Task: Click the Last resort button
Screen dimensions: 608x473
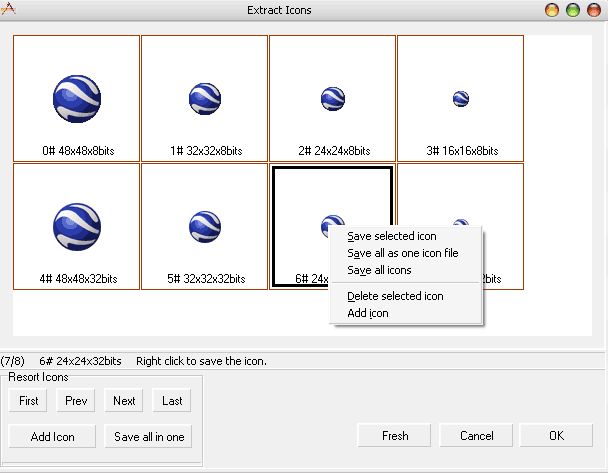Action: [x=172, y=400]
